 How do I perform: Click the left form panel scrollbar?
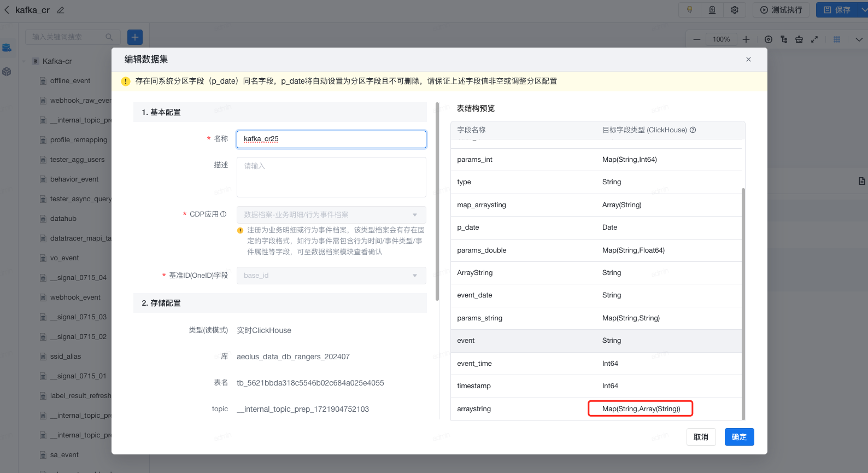(x=437, y=201)
